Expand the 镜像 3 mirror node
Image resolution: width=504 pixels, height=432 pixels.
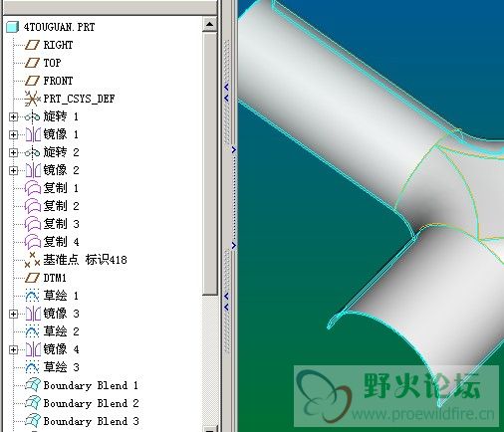(13, 314)
